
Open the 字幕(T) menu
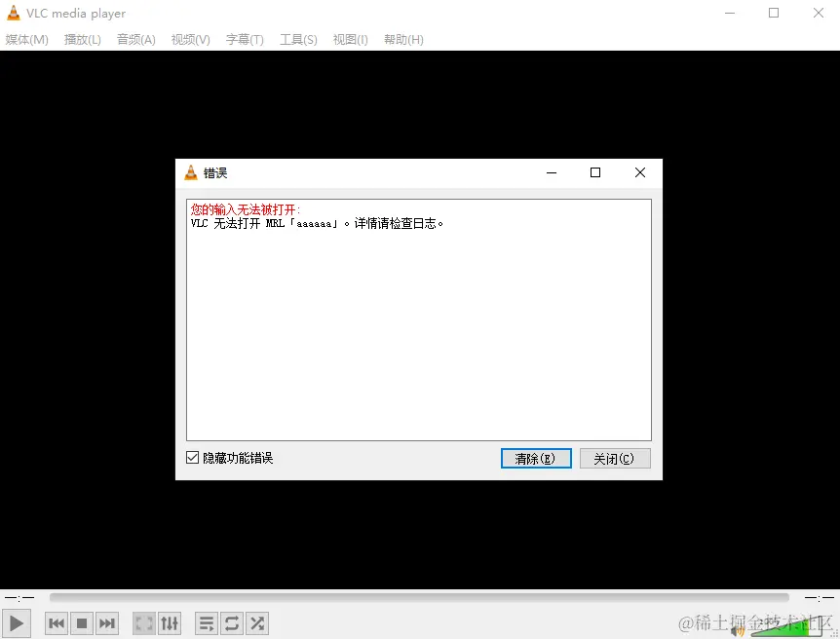245,40
